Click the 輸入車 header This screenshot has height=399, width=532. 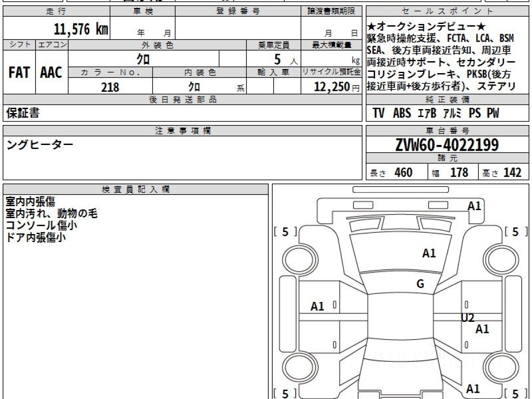tap(274, 73)
